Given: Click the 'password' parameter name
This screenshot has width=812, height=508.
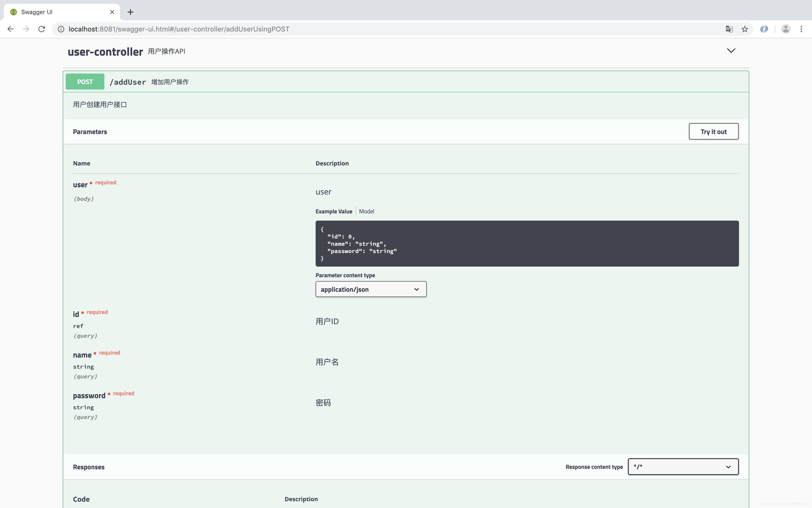Looking at the screenshot, I should pos(89,396).
